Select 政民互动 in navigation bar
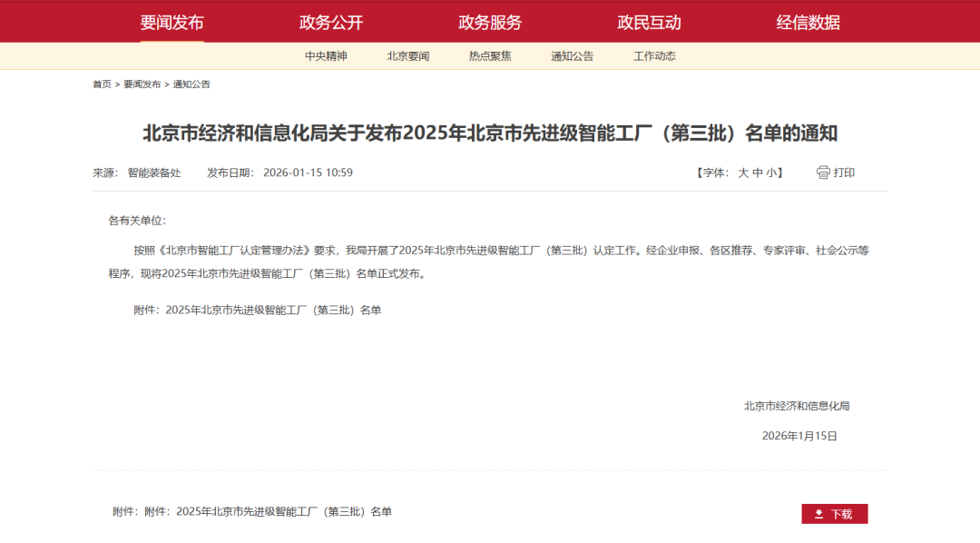The width and height of the screenshot is (980, 543). click(x=649, y=23)
